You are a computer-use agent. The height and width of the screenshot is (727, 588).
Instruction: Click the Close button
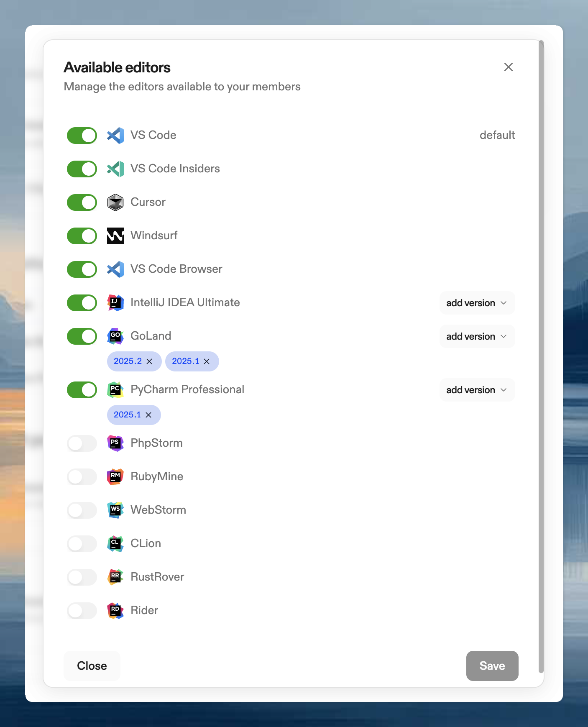[x=92, y=666]
